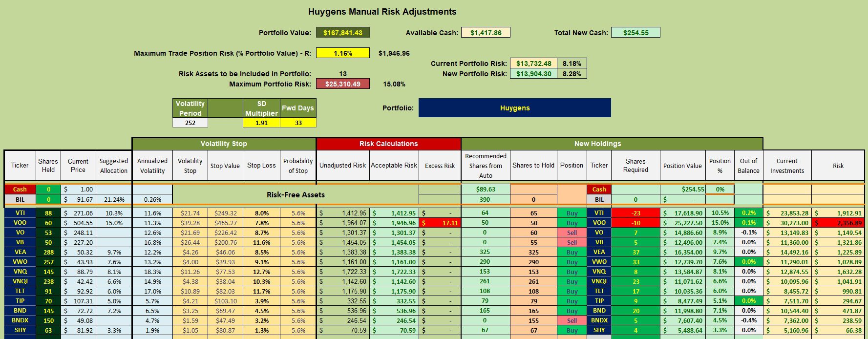This screenshot has width=868, height=339.
Task: Click VO acceptable risk 1,301.37
Action: [394, 233]
